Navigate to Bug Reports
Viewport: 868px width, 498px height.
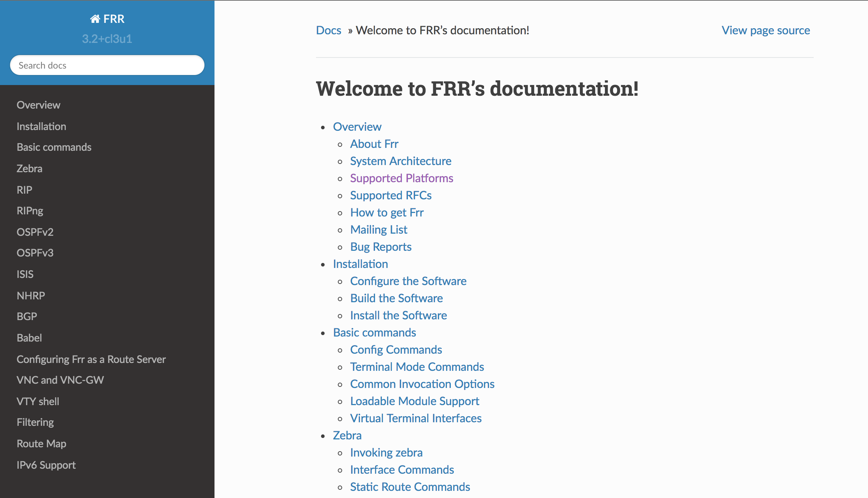pos(380,246)
